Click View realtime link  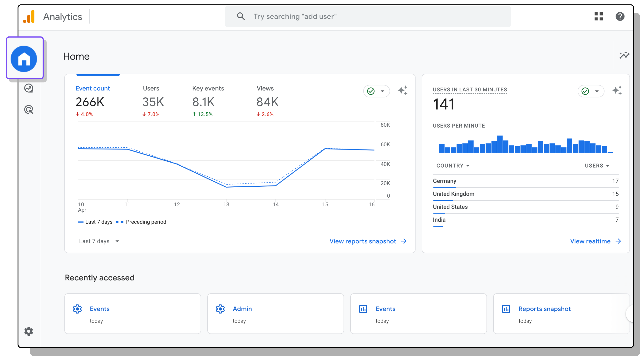tap(595, 241)
